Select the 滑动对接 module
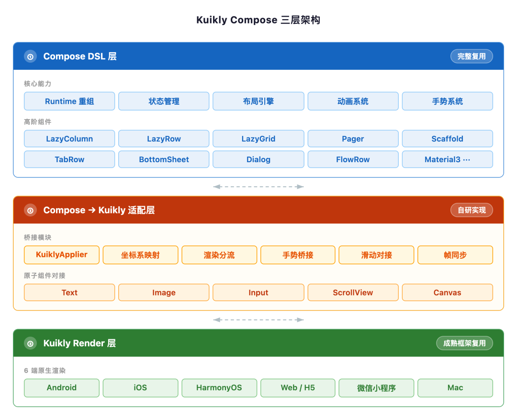Screen dimensions: 517x420 pos(376,255)
